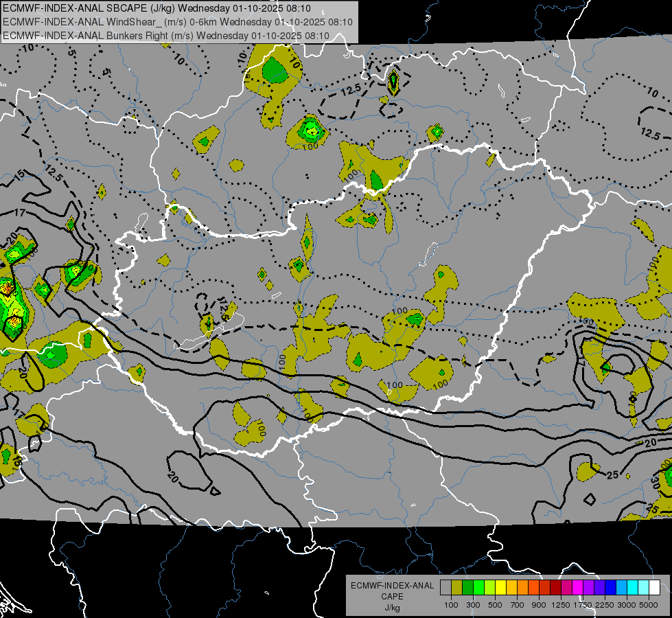Click the 5000 legend tick label
This screenshot has width=672, height=618.
[649, 605]
